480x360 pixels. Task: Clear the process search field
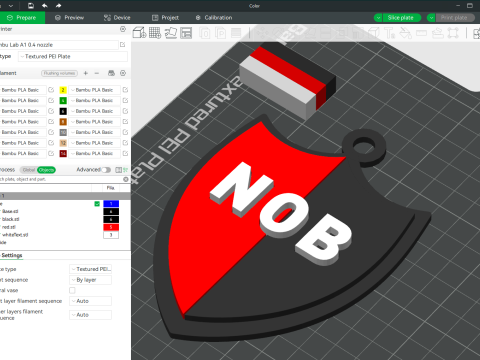tap(126, 179)
